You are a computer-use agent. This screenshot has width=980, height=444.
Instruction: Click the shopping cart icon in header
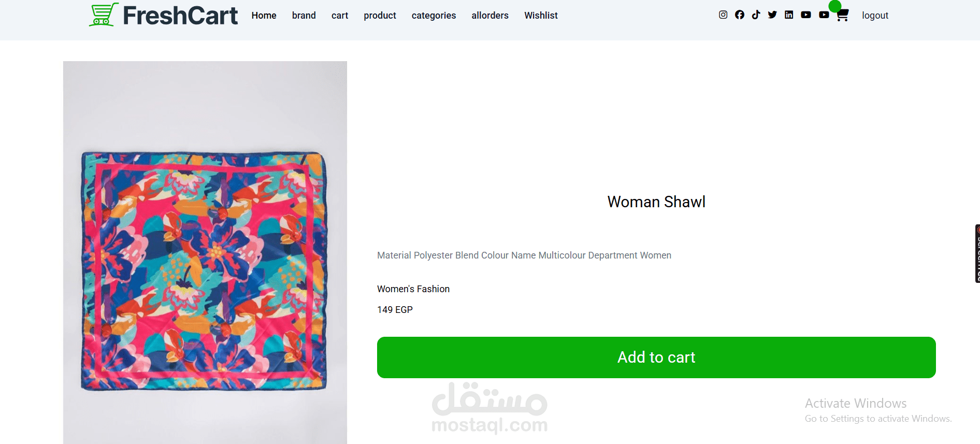(x=843, y=16)
